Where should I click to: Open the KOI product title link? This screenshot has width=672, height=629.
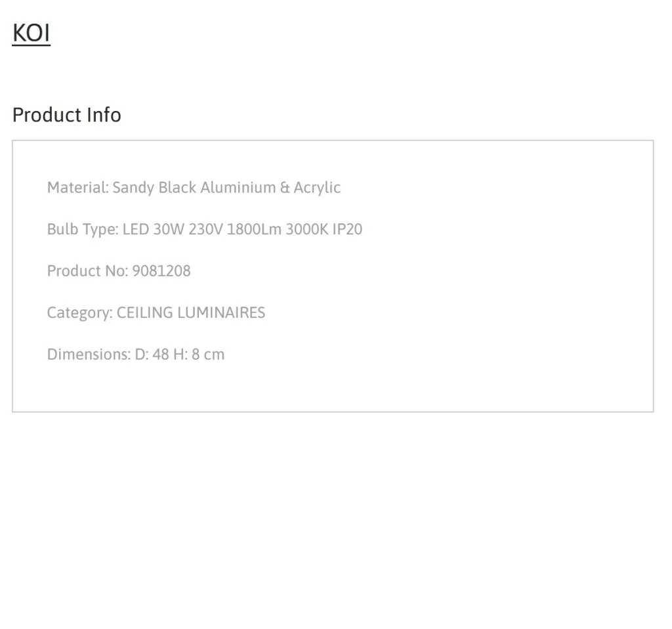(31, 33)
